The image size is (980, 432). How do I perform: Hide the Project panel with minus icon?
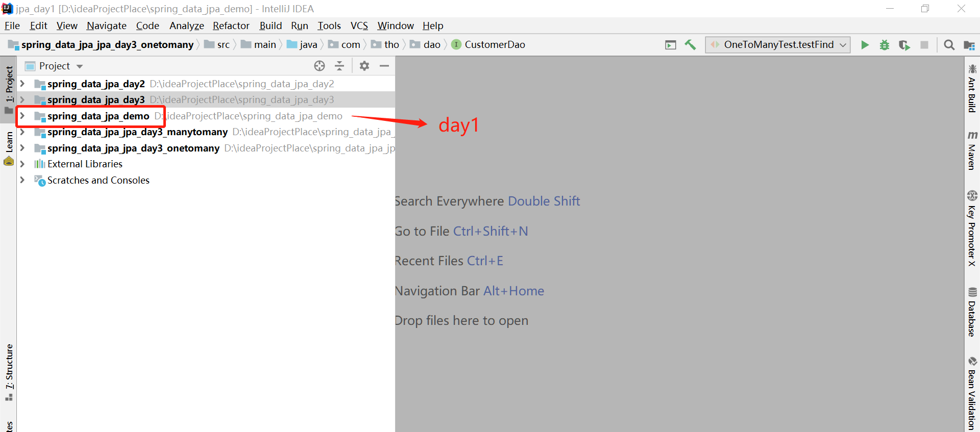(x=384, y=66)
